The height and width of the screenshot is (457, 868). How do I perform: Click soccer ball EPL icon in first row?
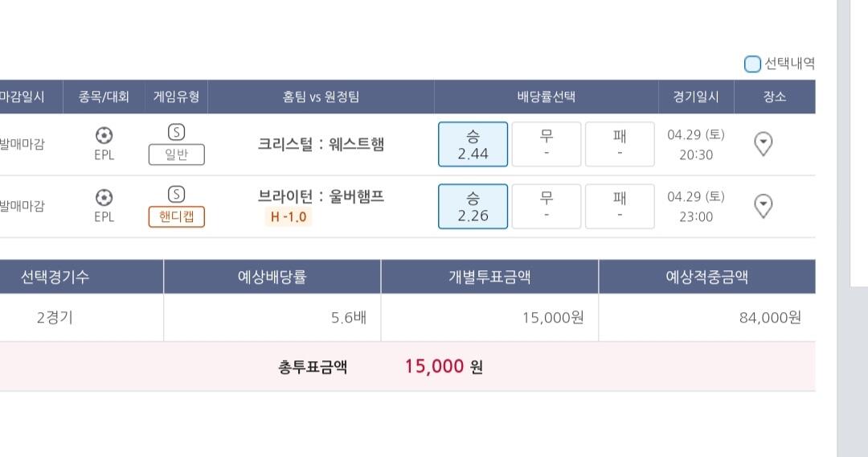click(104, 135)
